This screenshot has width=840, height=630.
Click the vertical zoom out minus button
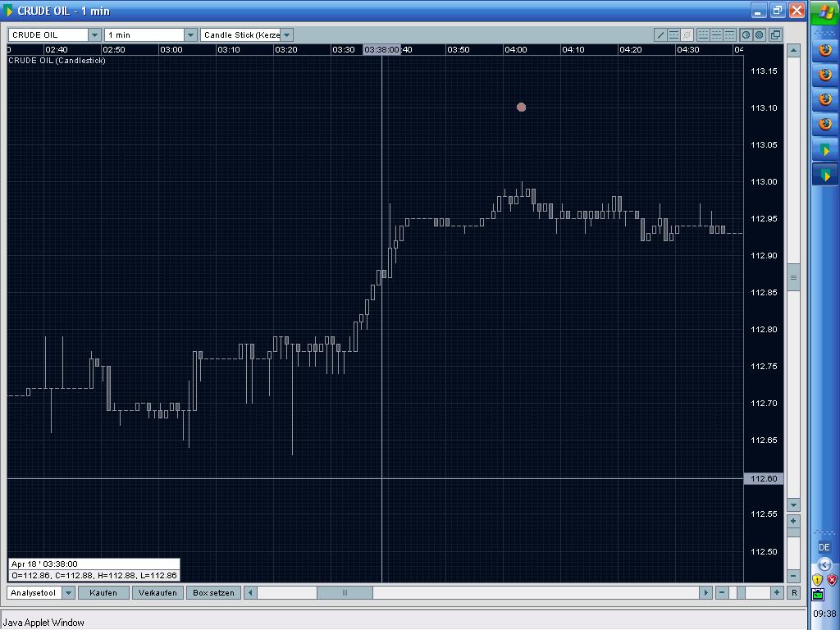pos(793,577)
